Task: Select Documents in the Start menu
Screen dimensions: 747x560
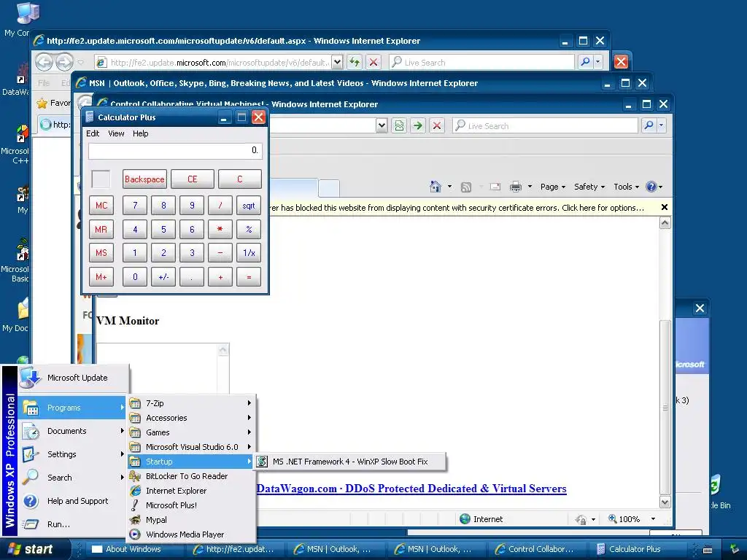Action: click(x=72, y=431)
